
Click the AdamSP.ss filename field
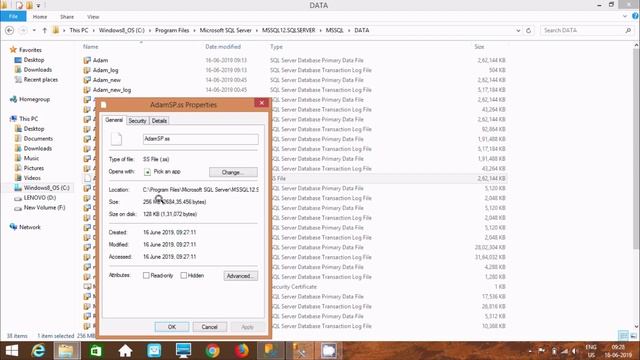[x=200, y=139]
